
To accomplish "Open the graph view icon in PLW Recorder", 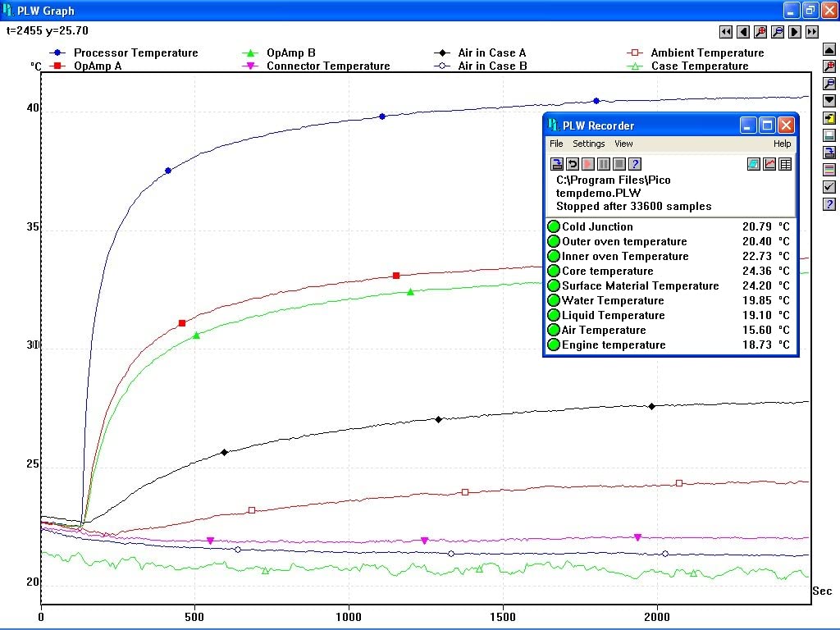I will click(x=769, y=164).
